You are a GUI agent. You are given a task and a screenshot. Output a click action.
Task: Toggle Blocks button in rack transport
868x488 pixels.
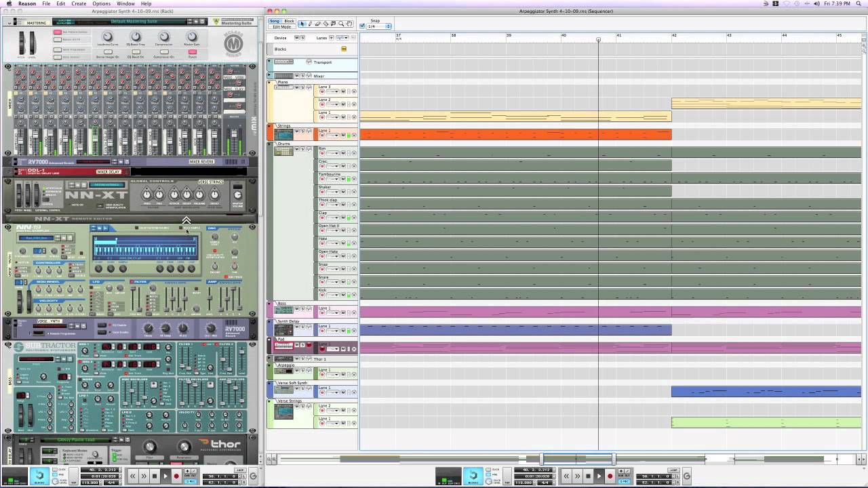(x=39, y=476)
